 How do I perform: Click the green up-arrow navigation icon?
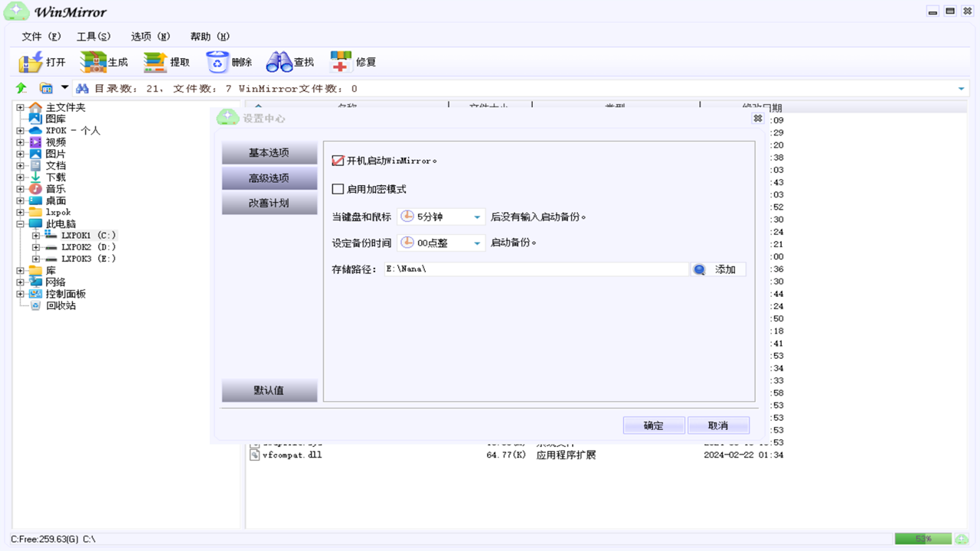click(20, 87)
